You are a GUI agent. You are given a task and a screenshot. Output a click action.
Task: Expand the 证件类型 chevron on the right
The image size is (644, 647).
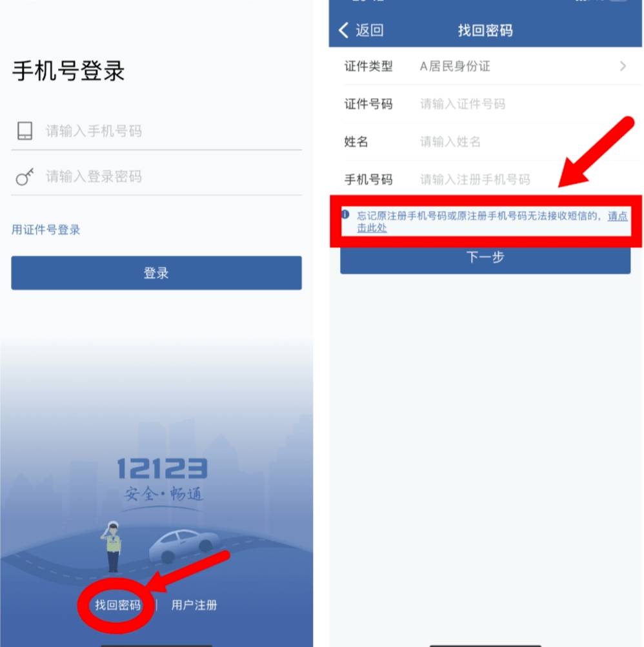(x=623, y=66)
